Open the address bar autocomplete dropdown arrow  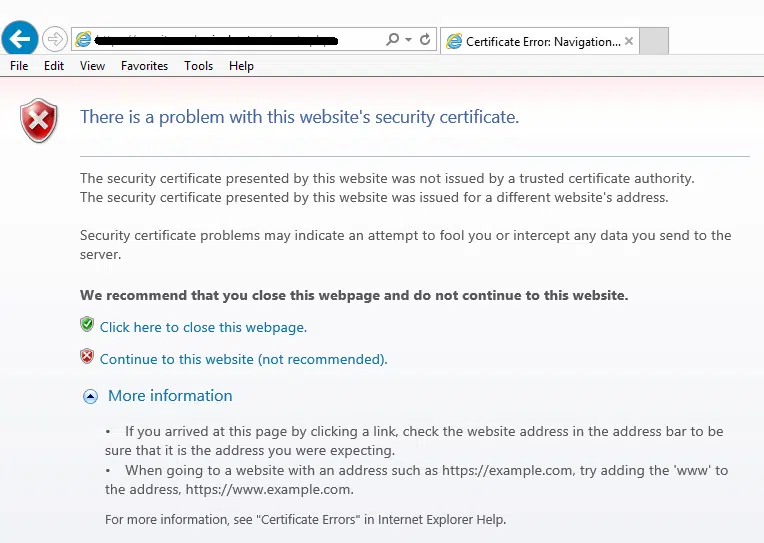[x=408, y=40]
